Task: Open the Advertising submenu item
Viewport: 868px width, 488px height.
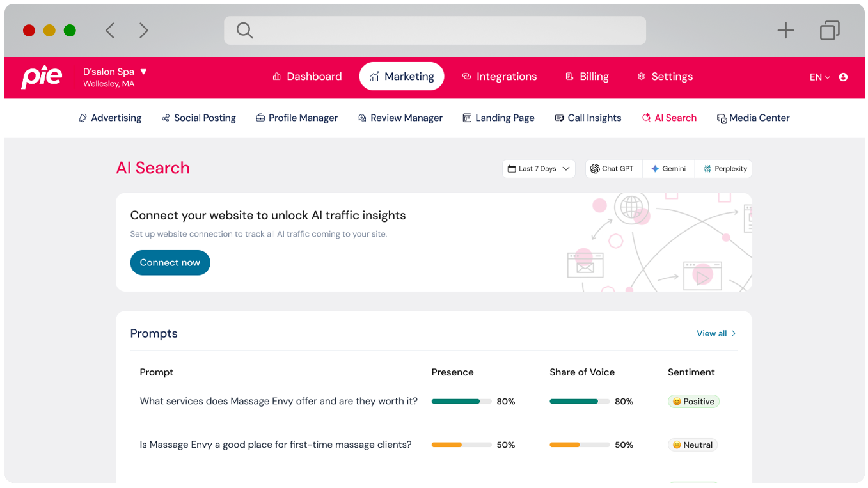Action: [110, 118]
